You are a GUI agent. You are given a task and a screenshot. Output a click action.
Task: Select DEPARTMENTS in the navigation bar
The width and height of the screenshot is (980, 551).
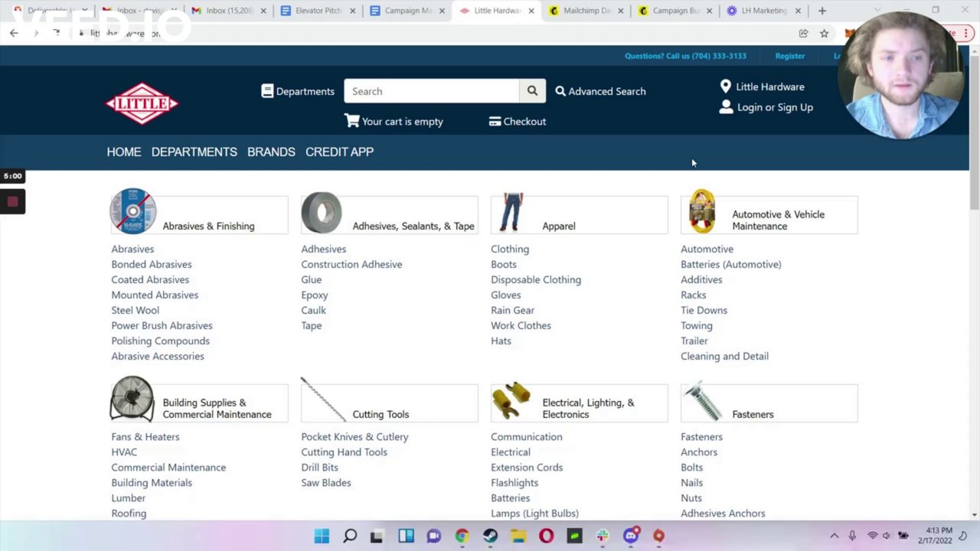194,152
